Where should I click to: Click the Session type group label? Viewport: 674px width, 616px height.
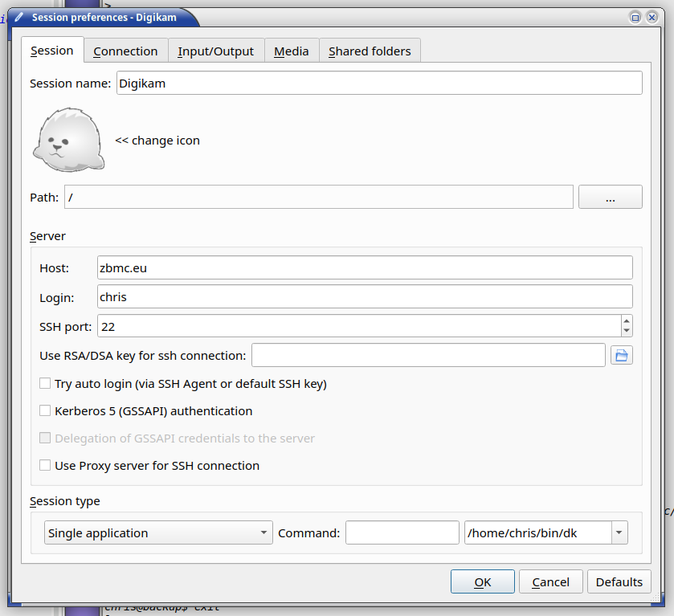coord(65,501)
